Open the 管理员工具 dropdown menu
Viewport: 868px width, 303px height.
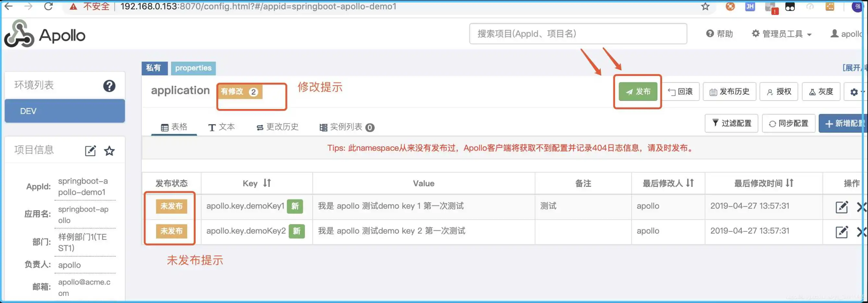(x=781, y=34)
